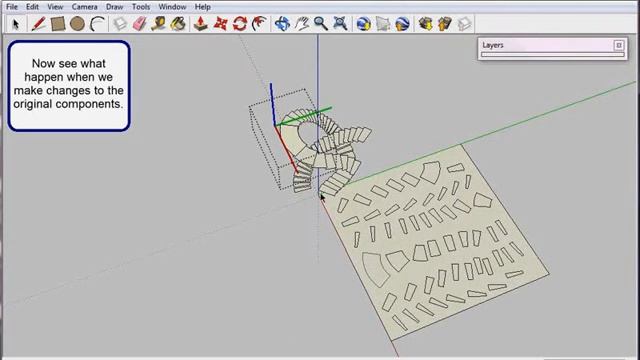Image resolution: width=640 pixels, height=360 pixels.
Task: Choose the Zoom magnifier tool
Action: tap(321, 24)
